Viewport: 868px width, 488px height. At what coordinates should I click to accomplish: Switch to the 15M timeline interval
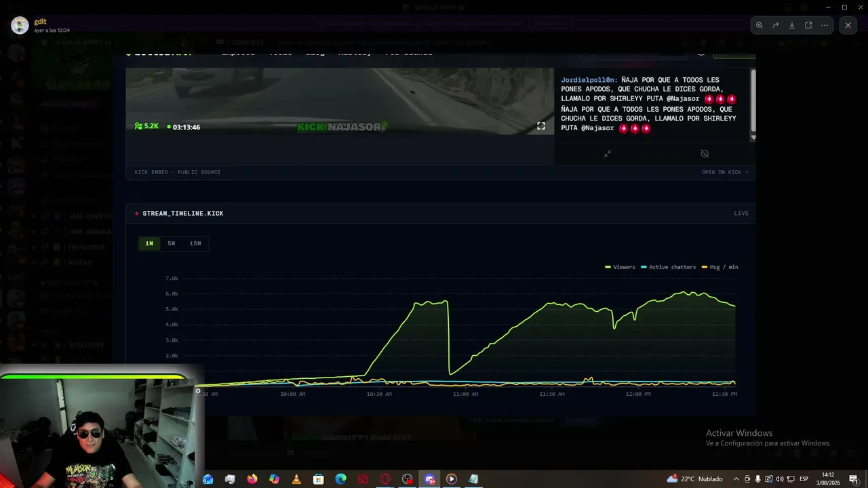coord(195,243)
